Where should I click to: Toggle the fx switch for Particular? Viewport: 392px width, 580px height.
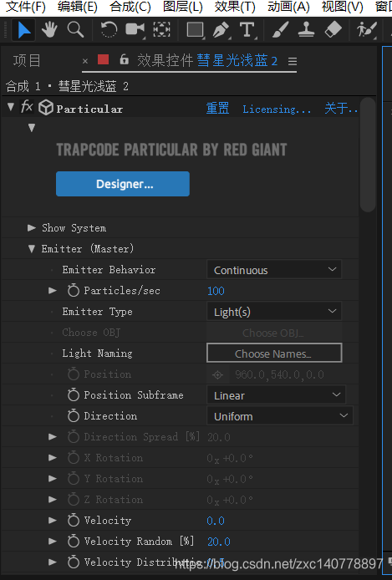[x=27, y=107]
